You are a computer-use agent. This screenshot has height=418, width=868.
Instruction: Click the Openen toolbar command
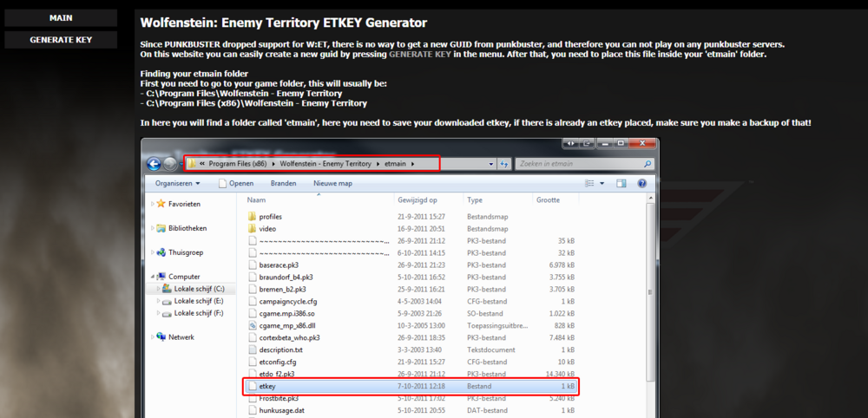236,183
